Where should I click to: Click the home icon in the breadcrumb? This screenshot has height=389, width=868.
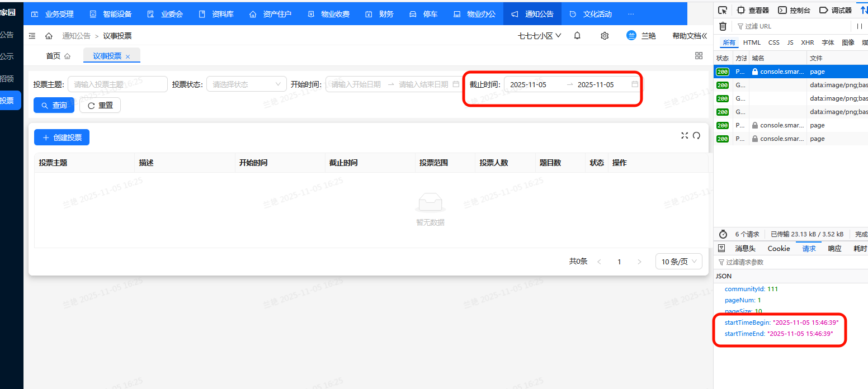tap(49, 36)
